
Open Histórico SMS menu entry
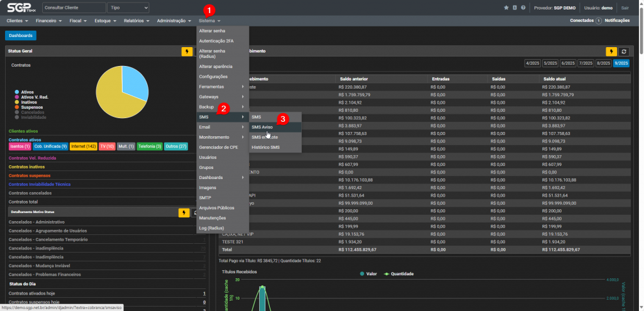click(265, 147)
